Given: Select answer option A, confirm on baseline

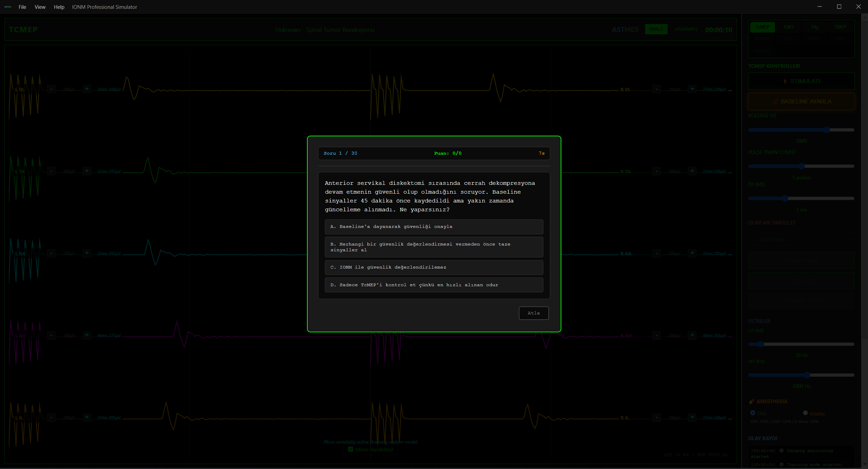Looking at the screenshot, I should coord(434,227).
